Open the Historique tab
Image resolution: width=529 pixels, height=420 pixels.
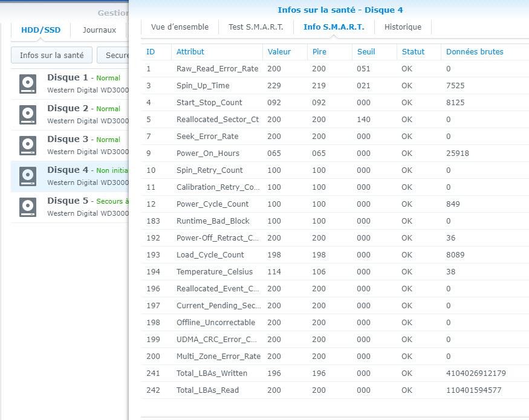(x=403, y=27)
